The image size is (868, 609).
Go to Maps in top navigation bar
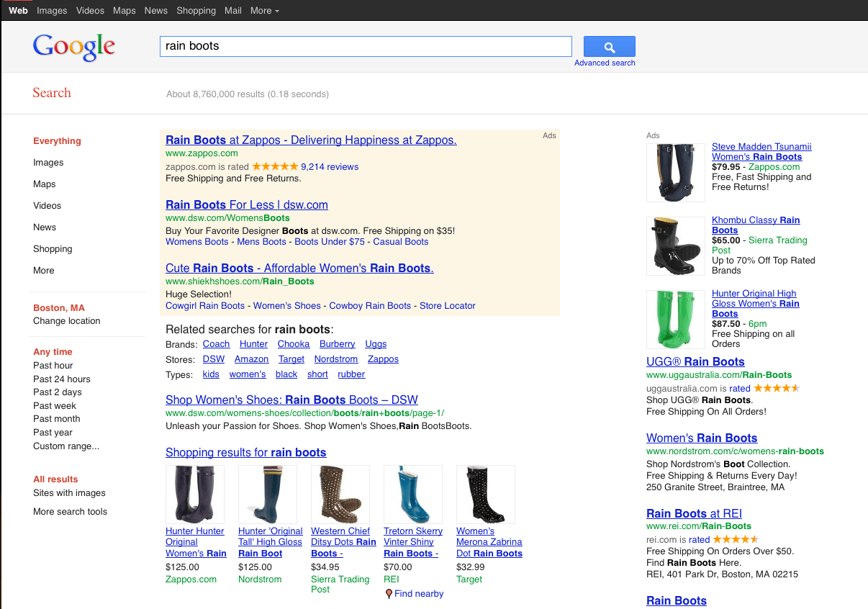pos(125,11)
